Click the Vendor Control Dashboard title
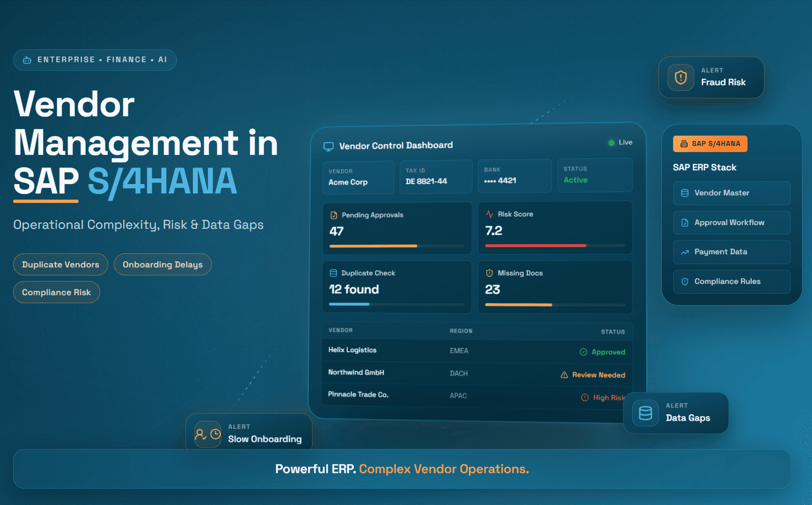The height and width of the screenshot is (505, 812). [396, 145]
